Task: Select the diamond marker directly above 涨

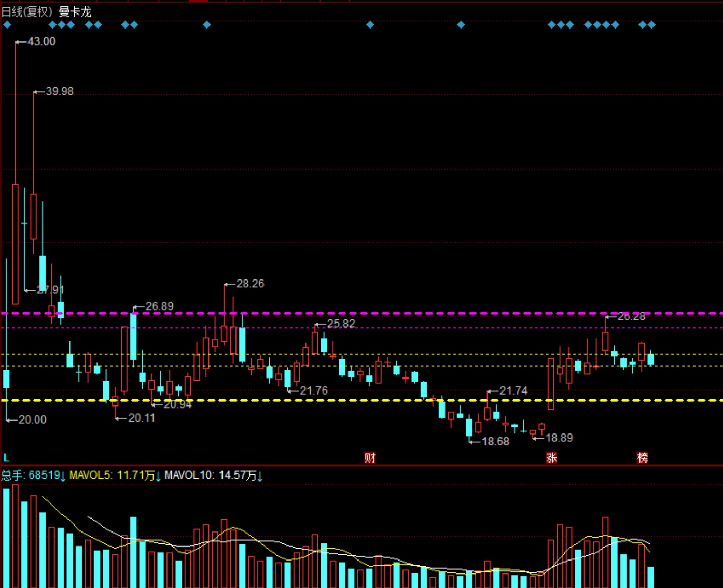Action: pyautogui.click(x=552, y=24)
